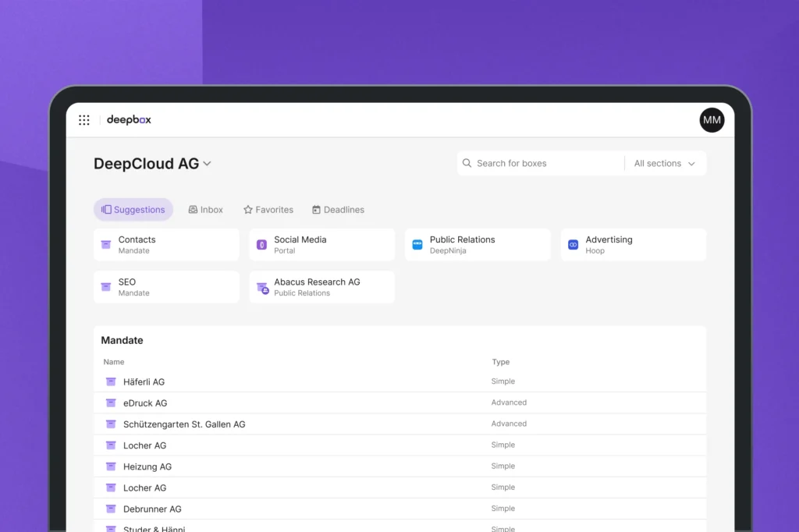
Task: Click the Inbox tray icon
Action: [x=193, y=209]
